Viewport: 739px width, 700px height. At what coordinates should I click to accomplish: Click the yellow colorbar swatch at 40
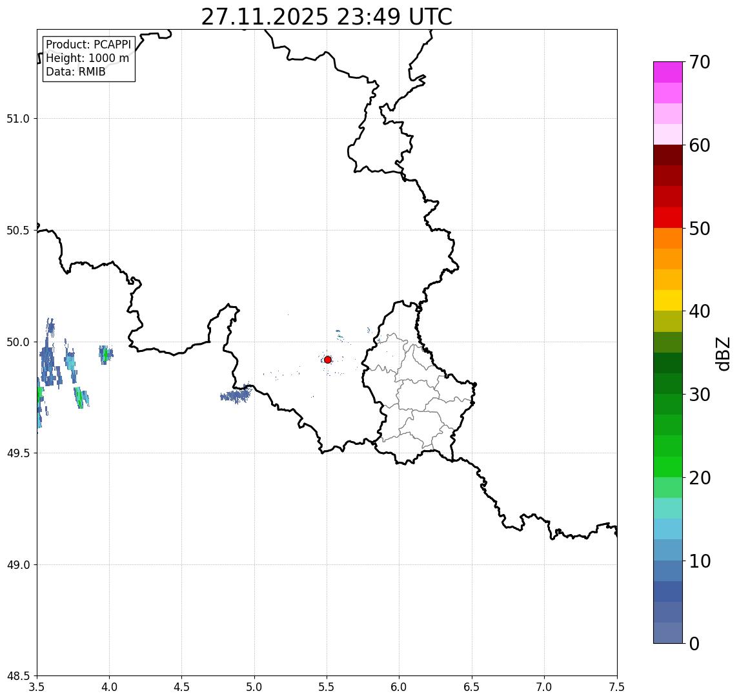[668, 300]
